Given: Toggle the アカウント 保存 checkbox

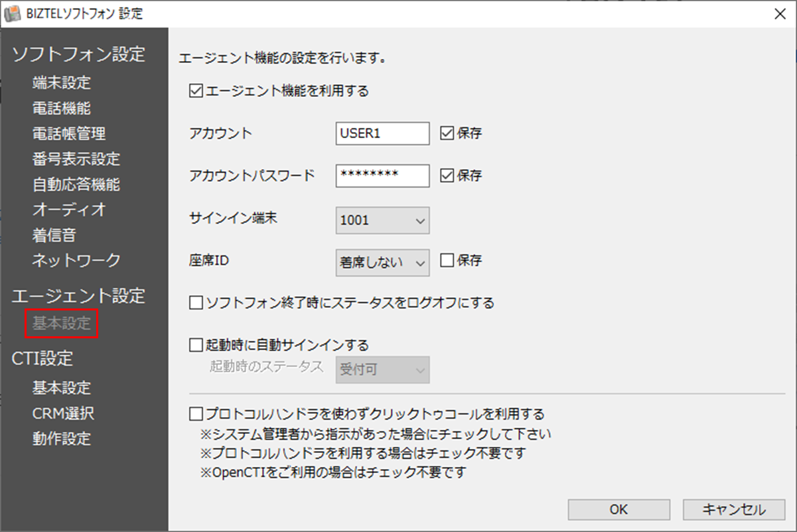Looking at the screenshot, I should tap(447, 133).
